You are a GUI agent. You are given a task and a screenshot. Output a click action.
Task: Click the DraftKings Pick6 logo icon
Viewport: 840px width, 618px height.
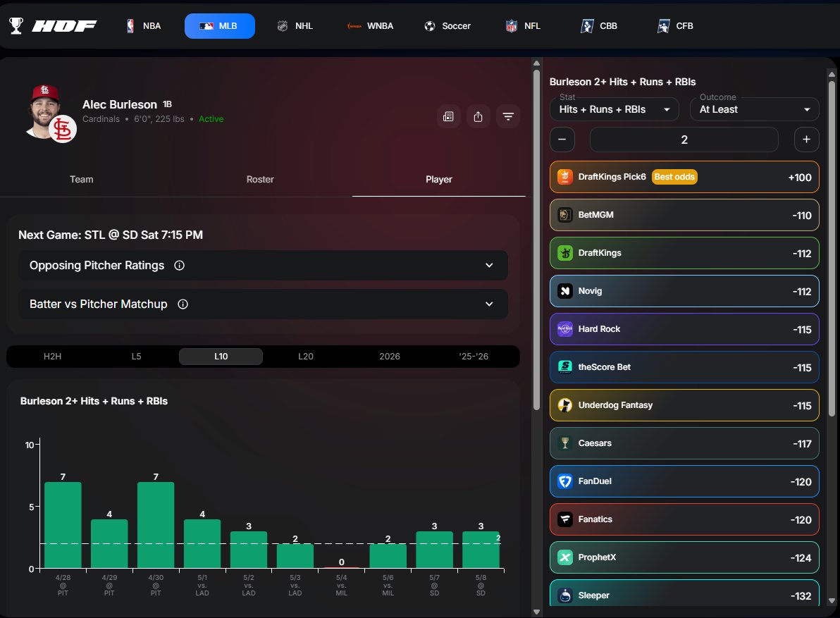pyautogui.click(x=565, y=177)
